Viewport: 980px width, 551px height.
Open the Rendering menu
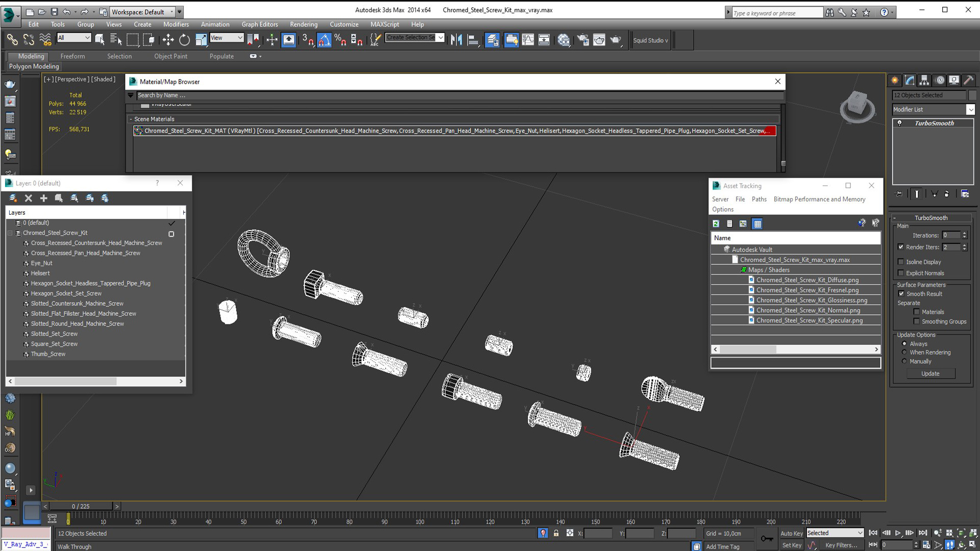[303, 24]
